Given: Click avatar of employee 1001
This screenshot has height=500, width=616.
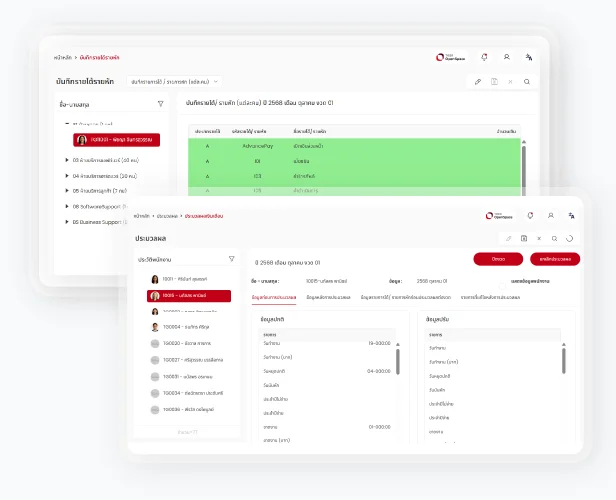Looking at the screenshot, I should (155, 279).
